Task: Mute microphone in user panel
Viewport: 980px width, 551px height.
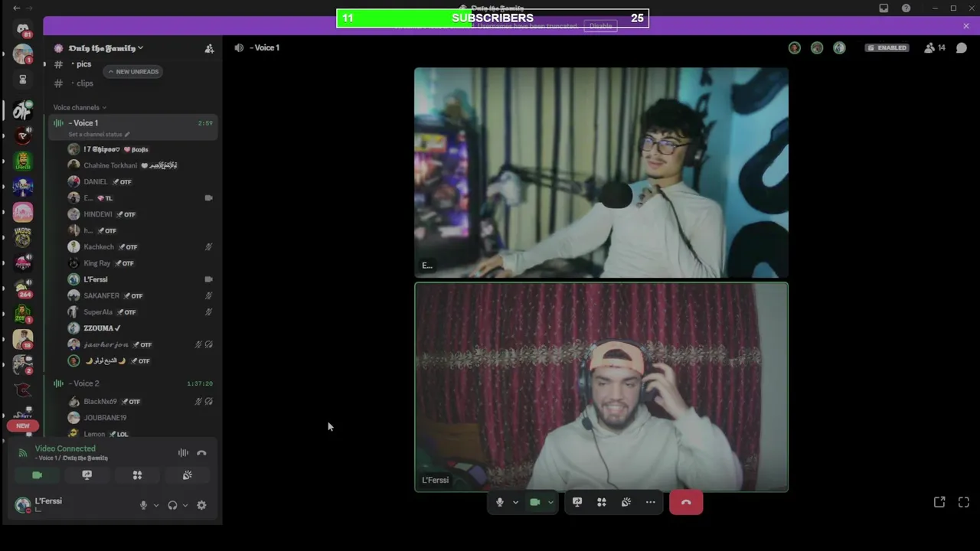Action: (143, 505)
